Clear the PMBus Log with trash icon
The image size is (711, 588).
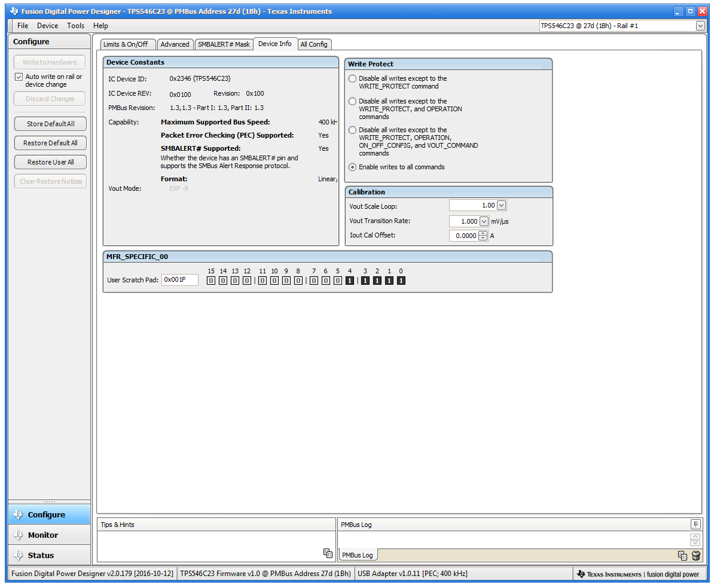[695, 556]
